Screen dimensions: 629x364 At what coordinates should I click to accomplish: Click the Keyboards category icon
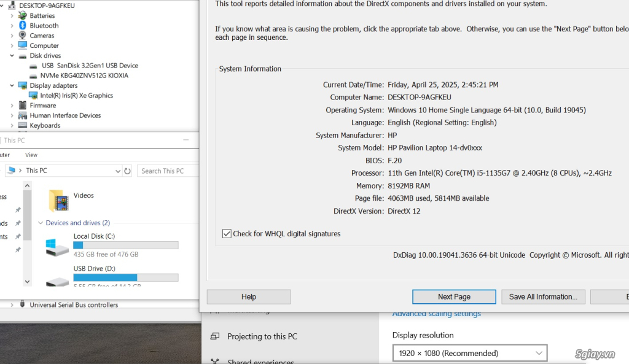point(23,125)
